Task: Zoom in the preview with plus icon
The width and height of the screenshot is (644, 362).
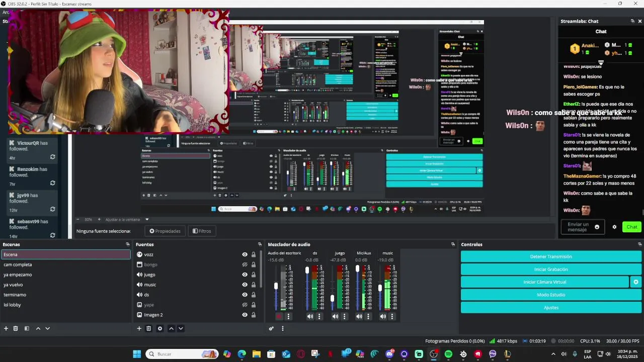Action: point(99,219)
